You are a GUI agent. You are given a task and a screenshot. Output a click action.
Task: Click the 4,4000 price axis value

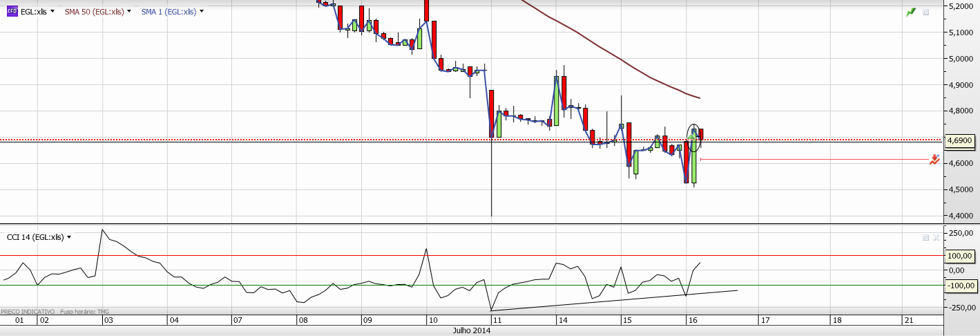[x=961, y=216]
